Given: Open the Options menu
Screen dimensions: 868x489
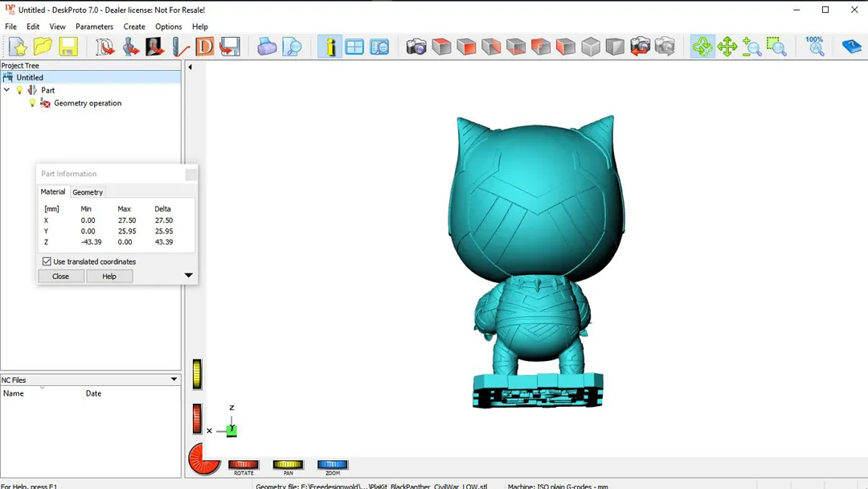Looking at the screenshot, I should pos(168,27).
